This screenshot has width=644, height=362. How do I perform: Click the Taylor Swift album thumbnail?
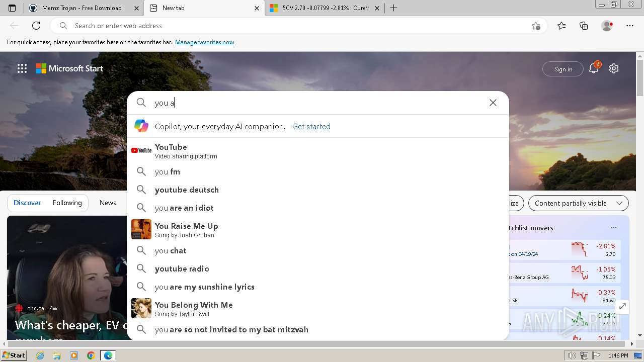click(x=141, y=308)
